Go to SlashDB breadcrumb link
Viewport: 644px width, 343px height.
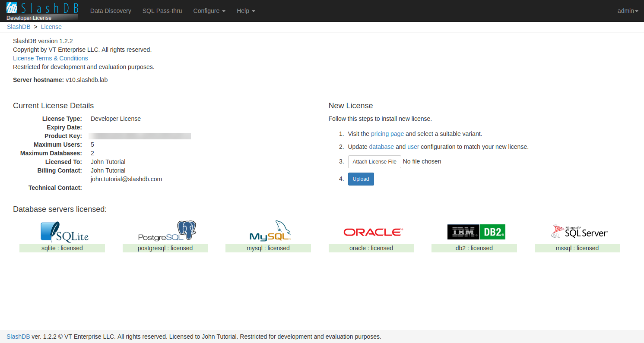(19, 27)
